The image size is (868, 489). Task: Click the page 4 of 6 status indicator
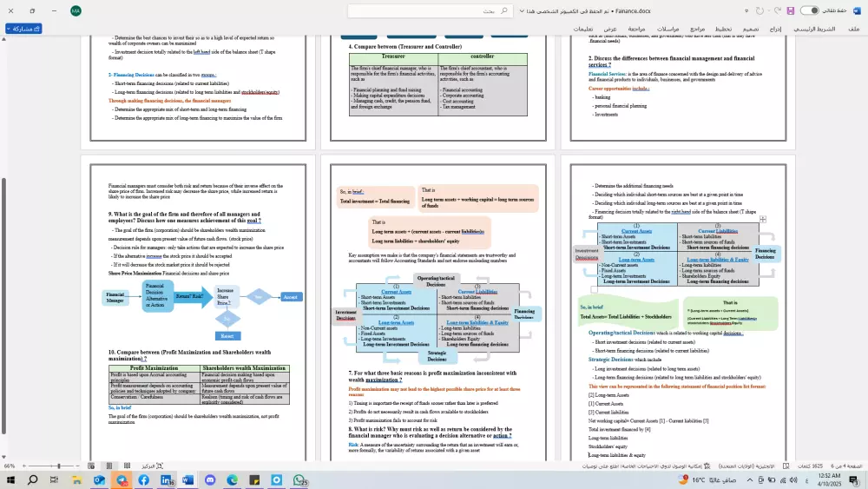coord(846,466)
